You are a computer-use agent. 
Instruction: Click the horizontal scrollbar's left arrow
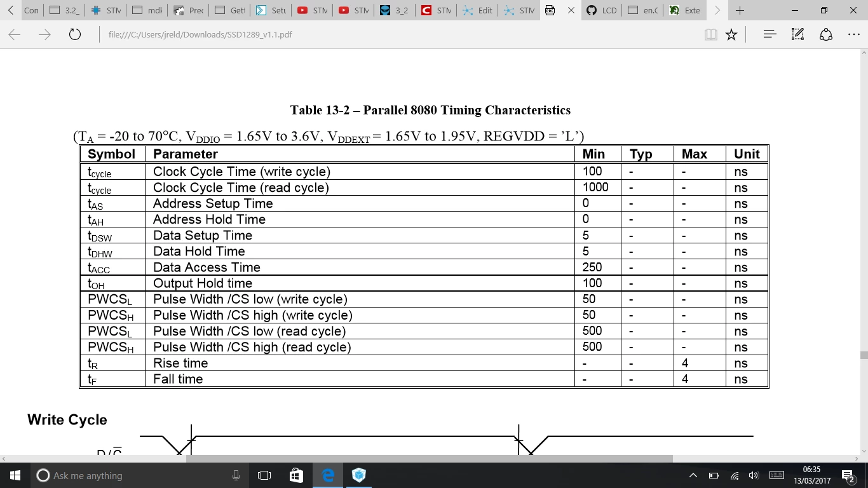click(4, 459)
